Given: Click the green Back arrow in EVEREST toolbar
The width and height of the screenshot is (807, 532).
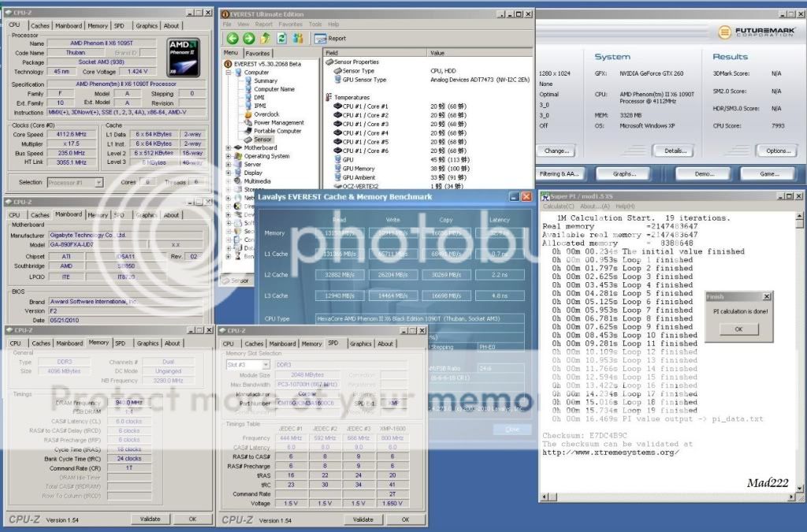Looking at the screenshot, I should 232,38.
